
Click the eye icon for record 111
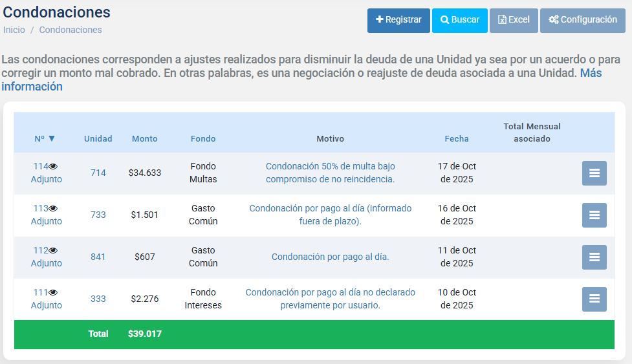(54, 293)
